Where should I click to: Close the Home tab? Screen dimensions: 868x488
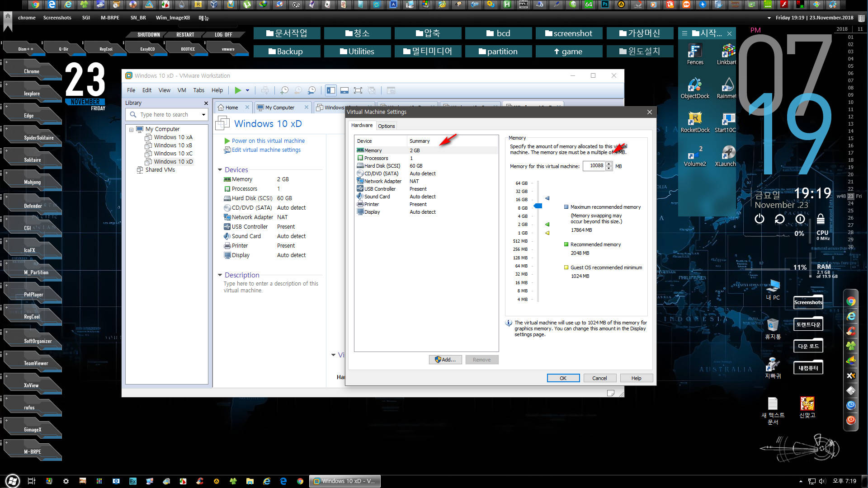247,108
